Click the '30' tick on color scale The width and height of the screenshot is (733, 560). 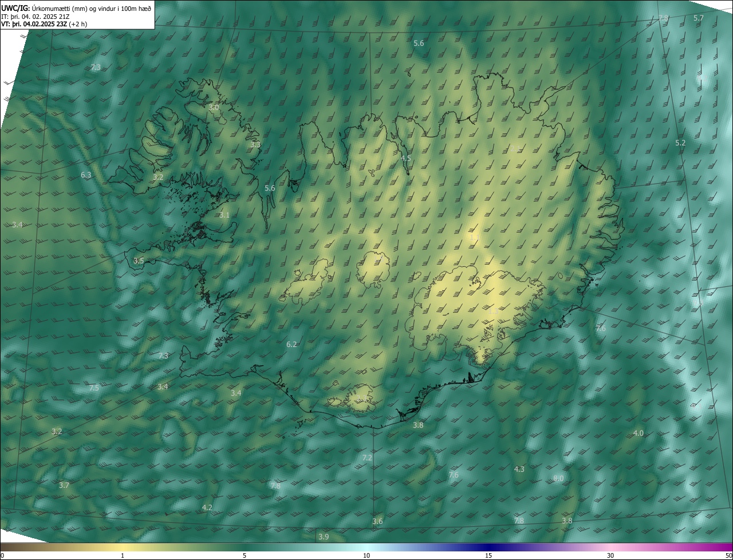tap(610, 556)
